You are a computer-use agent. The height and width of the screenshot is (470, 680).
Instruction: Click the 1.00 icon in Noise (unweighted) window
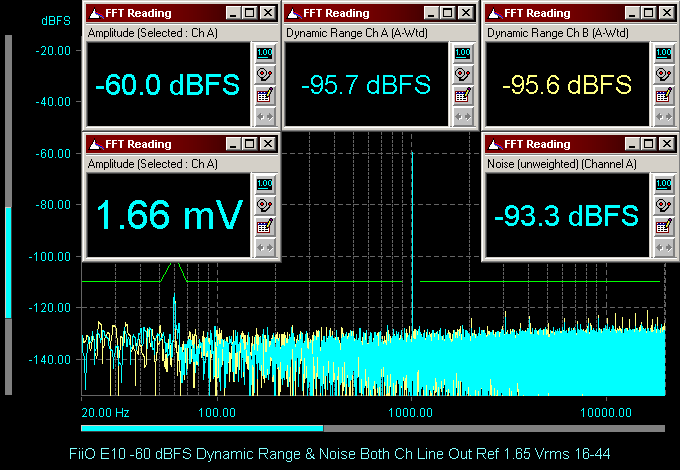tap(664, 184)
